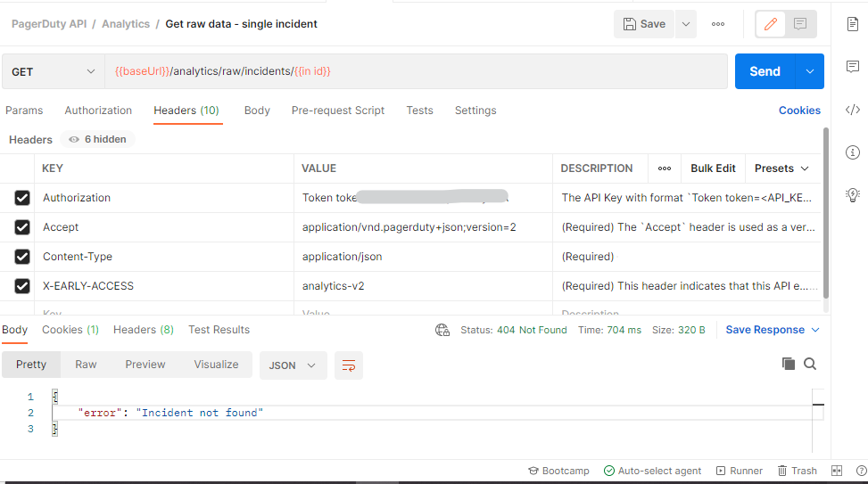Select the Headers (10) request tab
Screen dimensions: 868x484
click(x=186, y=111)
